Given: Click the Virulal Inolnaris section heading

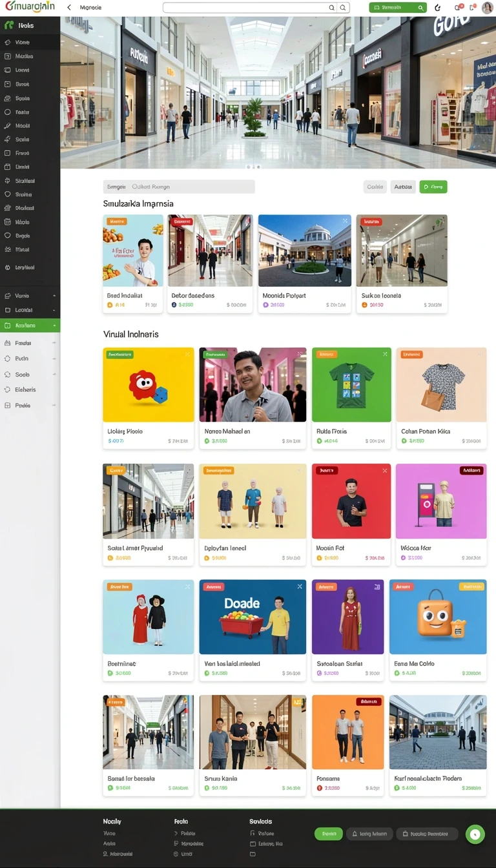Looking at the screenshot, I should [131, 335].
